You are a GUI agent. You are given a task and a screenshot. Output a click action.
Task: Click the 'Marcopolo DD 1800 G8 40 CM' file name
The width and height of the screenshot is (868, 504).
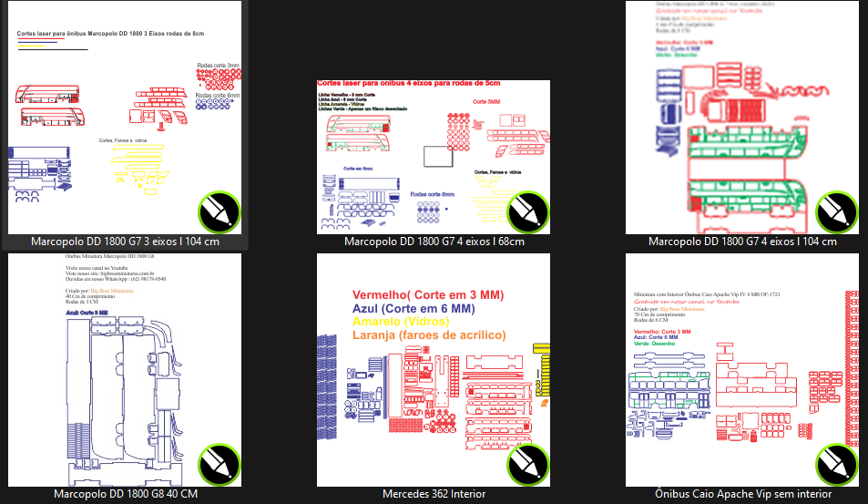point(125,494)
